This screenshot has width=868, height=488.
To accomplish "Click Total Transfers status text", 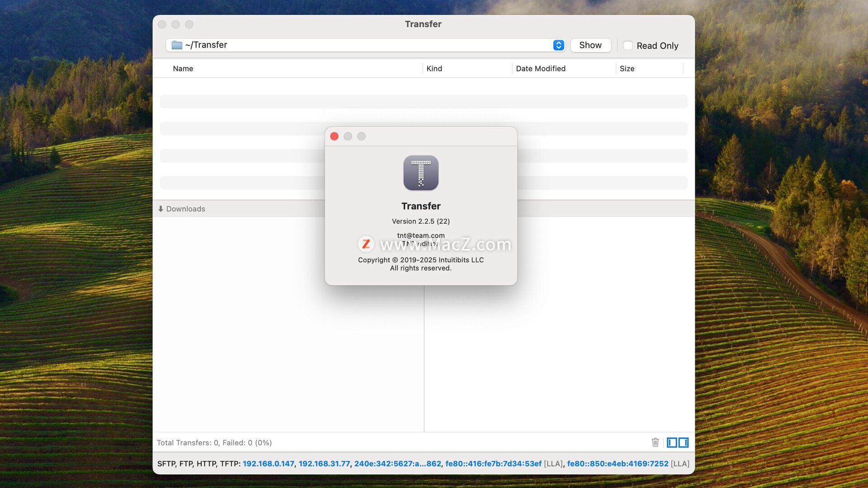I will pos(214,443).
